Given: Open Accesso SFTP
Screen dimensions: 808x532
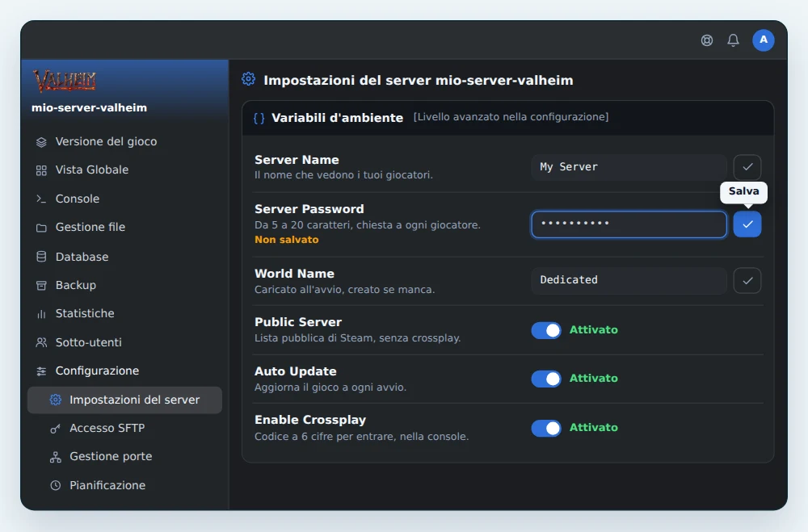Looking at the screenshot, I should click(124, 428).
